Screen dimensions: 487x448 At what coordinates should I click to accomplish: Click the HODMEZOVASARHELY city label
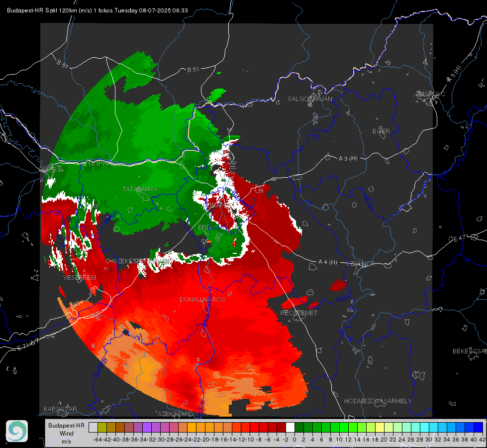[378, 401]
